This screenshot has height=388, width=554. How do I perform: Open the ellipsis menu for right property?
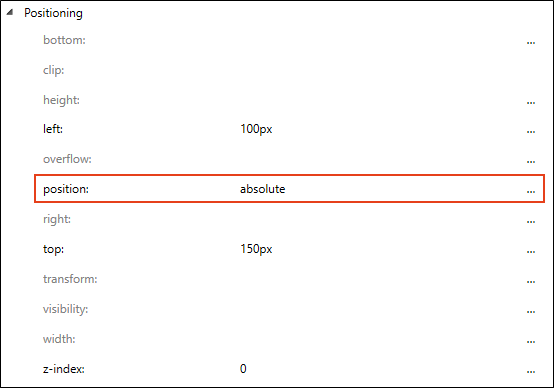(x=531, y=222)
